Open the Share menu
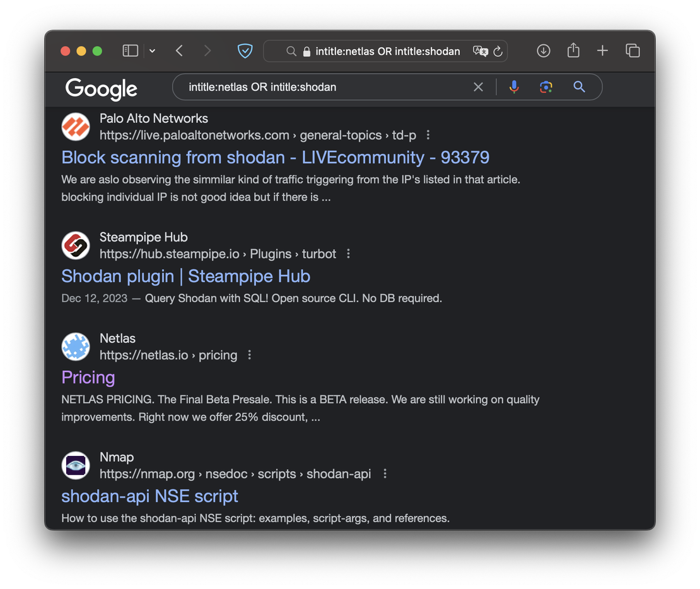 (x=573, y=50)
